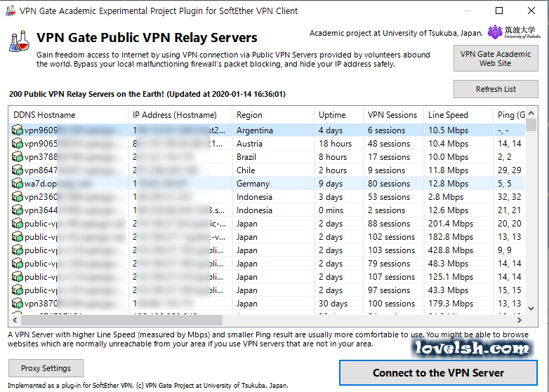549x392 pixels.
Task: Sort list by DDNS Hostname column
Action: pos(68,115)
